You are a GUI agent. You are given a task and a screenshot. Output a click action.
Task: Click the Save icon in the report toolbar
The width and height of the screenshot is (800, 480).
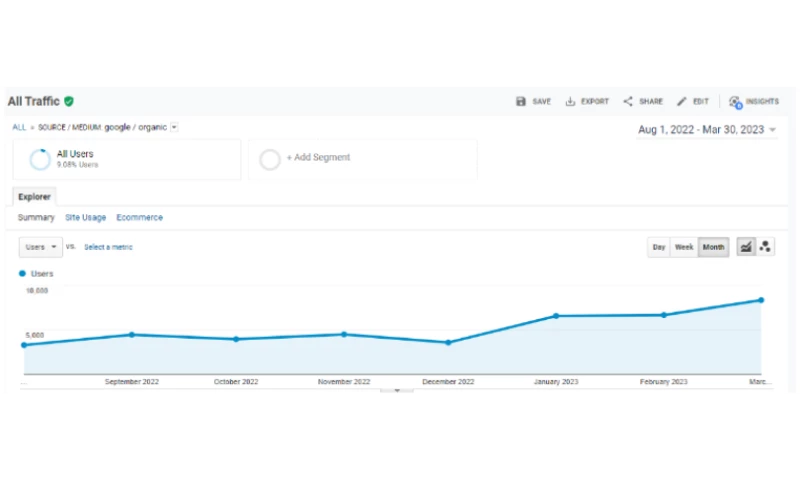520,102
